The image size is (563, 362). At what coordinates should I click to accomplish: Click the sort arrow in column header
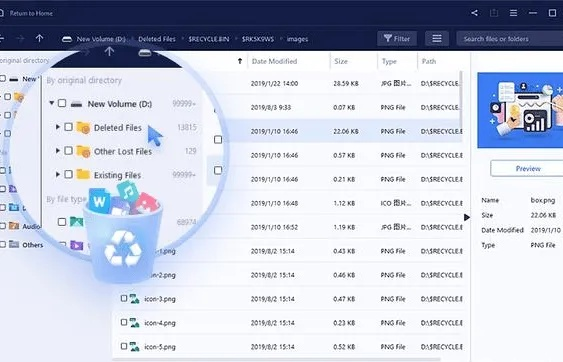[x=240, y=61]
